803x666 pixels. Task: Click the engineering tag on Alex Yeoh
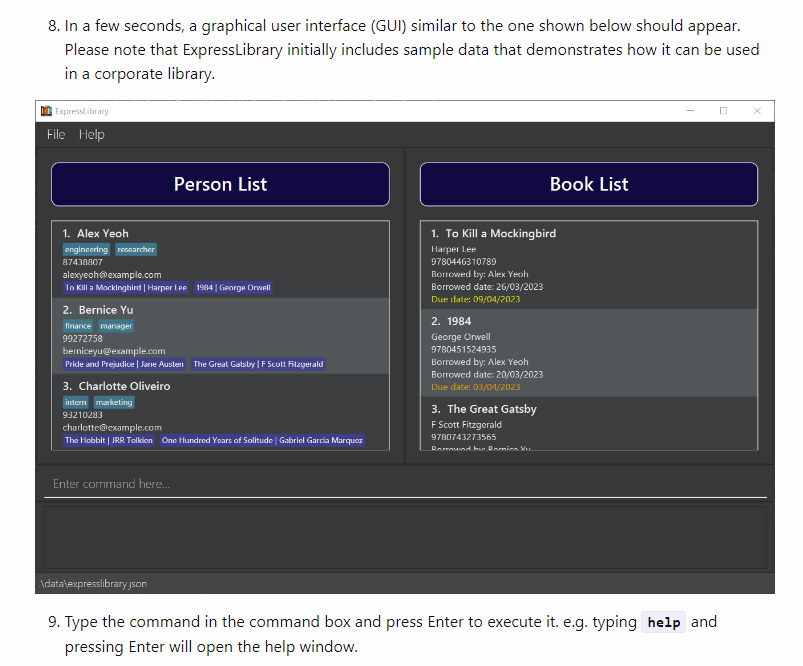click(86, 249)
